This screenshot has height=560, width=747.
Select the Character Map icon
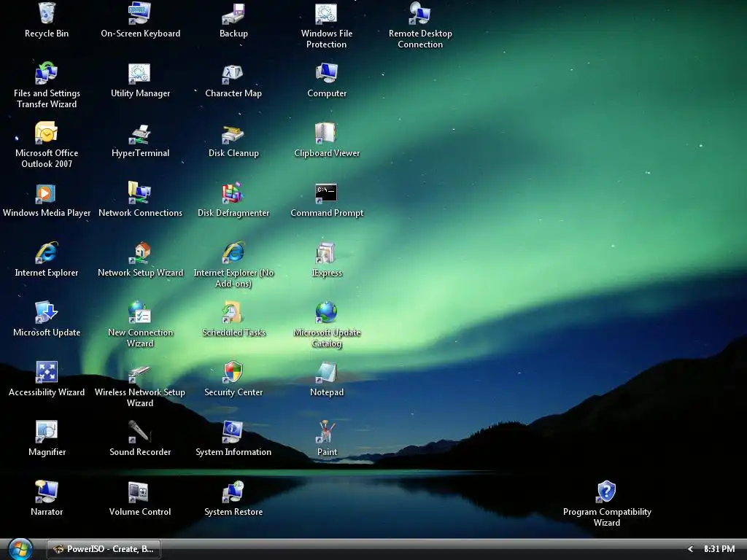point(233,74)
